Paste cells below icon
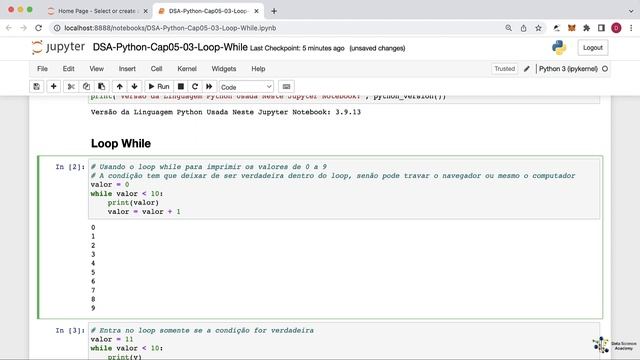640x360 pixels. (x=101, y=87)
